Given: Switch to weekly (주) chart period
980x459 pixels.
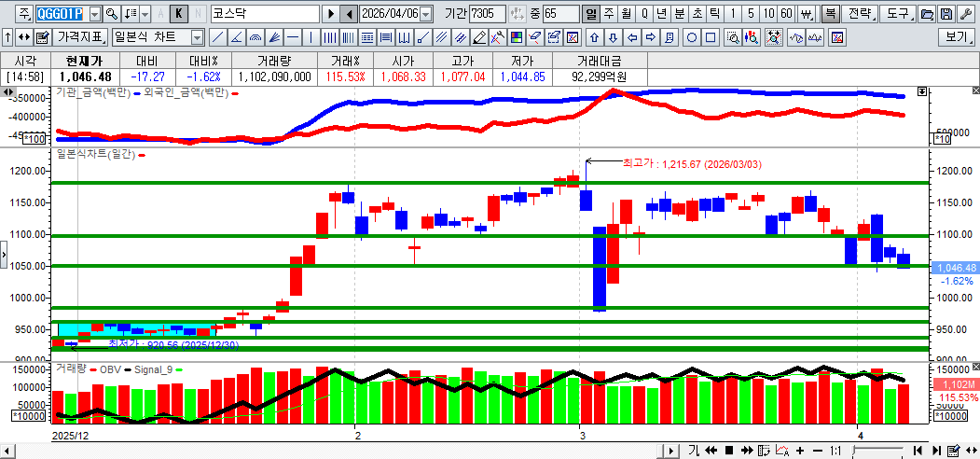Looking at the screenshot, I should pos(608,14).
